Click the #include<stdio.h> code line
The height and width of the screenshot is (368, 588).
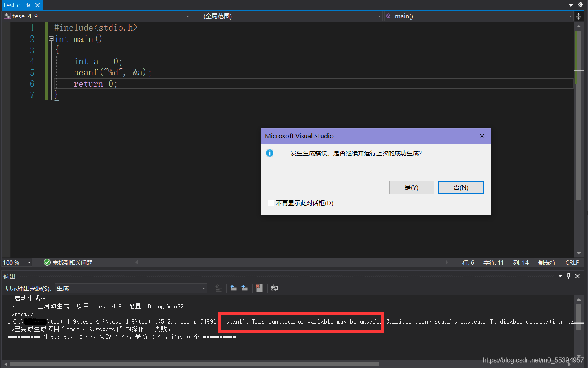pos(96,27)
